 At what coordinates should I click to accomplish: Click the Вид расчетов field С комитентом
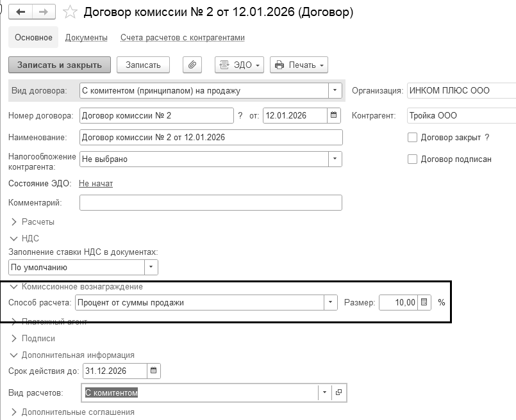[x=200, y=392]
